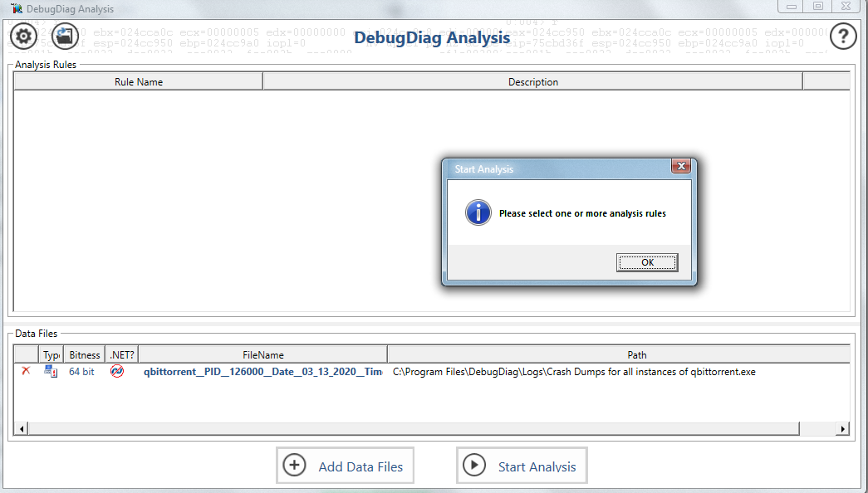Click the .NET? column header
The height and width of the screenshot is (493, 868).
[x=122, y=354]
